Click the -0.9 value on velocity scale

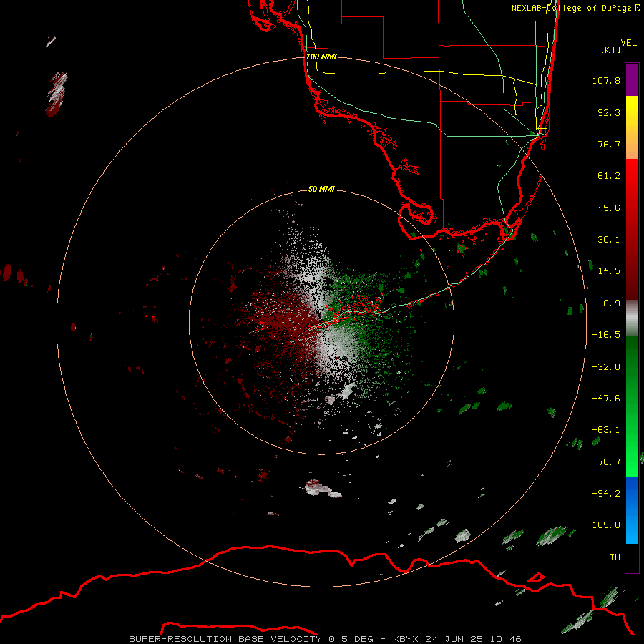tap(609, 303)
